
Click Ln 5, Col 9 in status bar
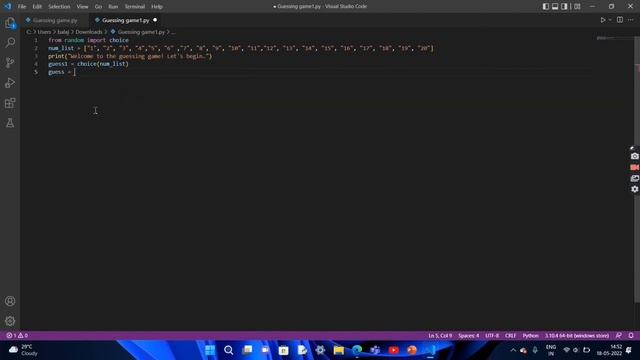(440, 336)
